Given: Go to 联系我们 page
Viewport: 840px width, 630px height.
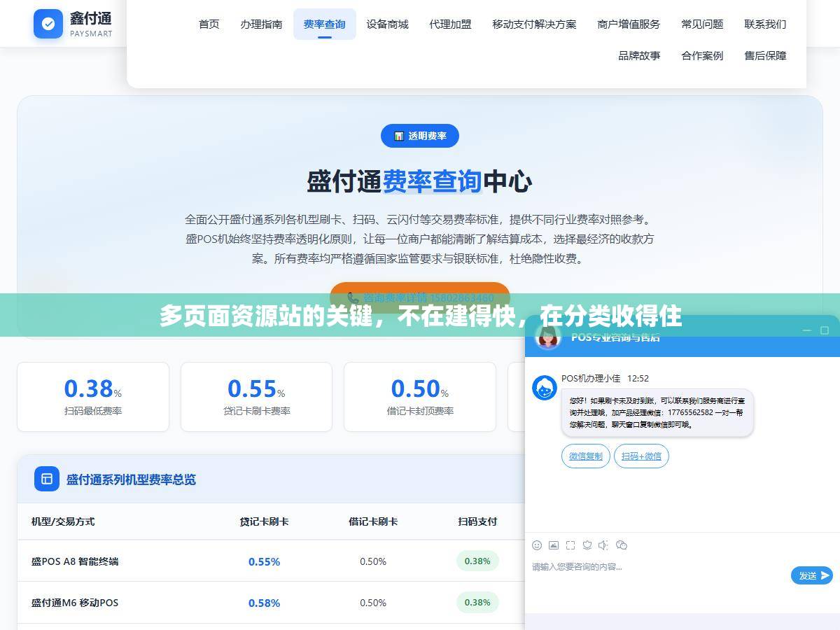Looking at the screenshot, I should (x=766, y=24).
